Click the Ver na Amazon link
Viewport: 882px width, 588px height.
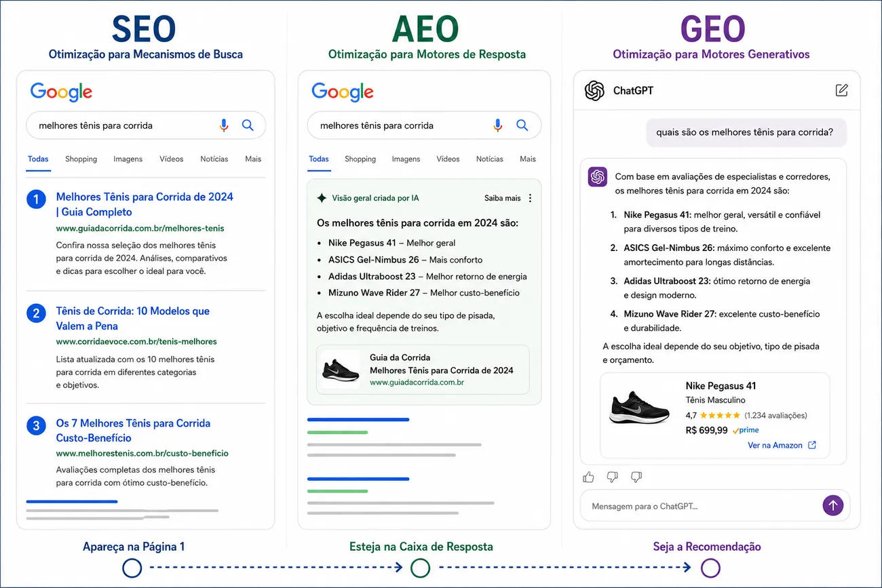click(775, 446)
